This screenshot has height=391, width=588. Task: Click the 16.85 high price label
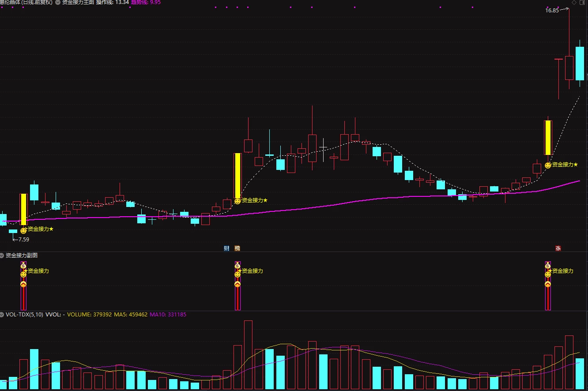[552, 11]
